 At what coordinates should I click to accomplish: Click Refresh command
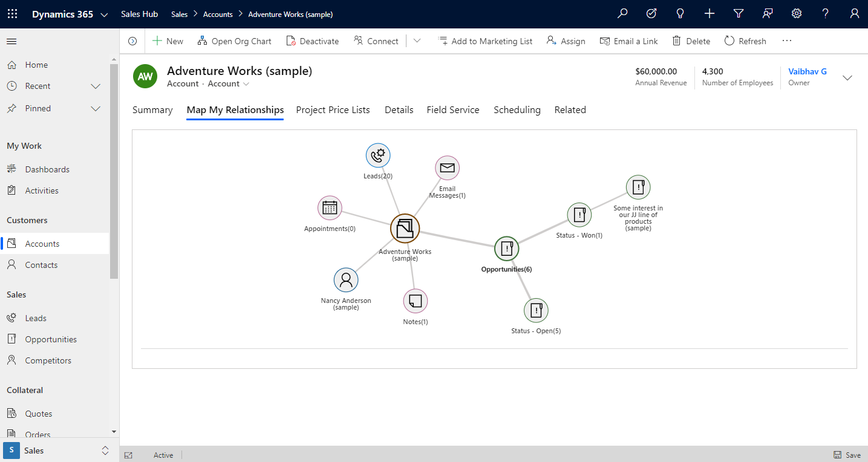tap(745, 41)
